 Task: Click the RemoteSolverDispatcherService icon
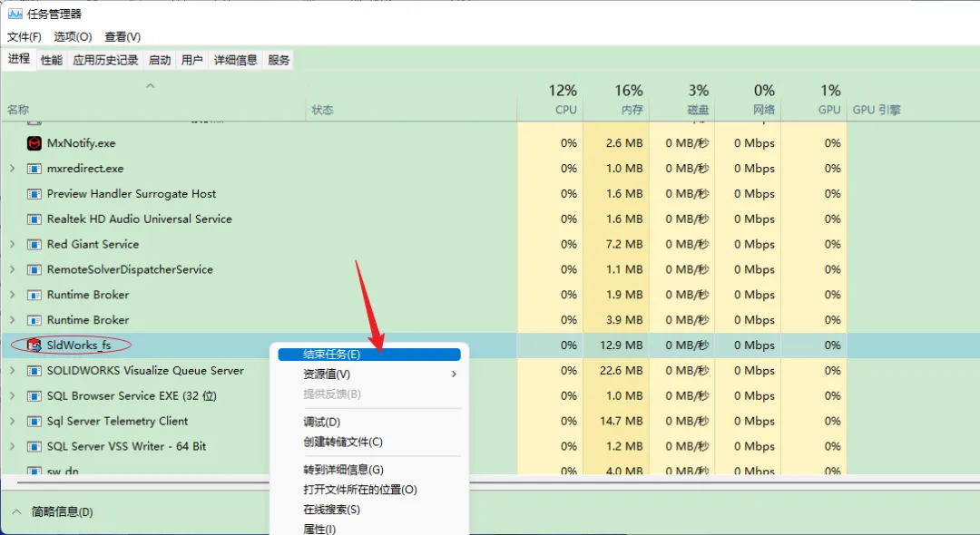click(34, 269)
